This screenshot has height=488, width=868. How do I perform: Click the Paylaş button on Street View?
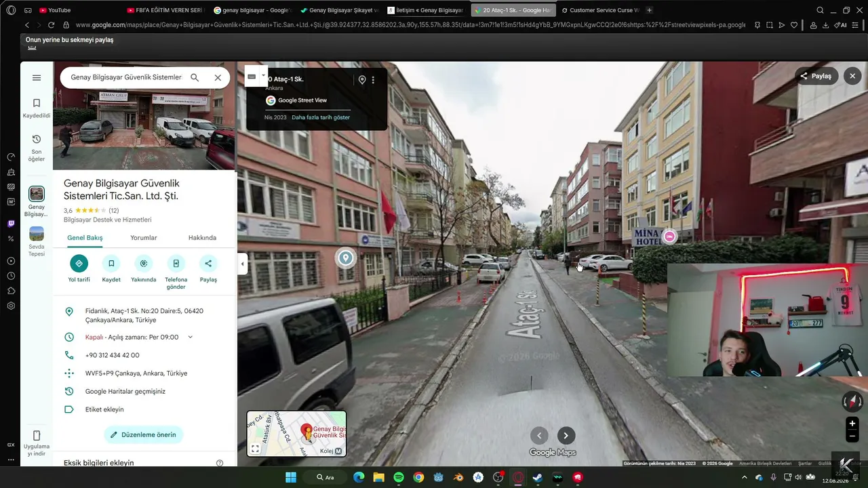pos(816,76)
